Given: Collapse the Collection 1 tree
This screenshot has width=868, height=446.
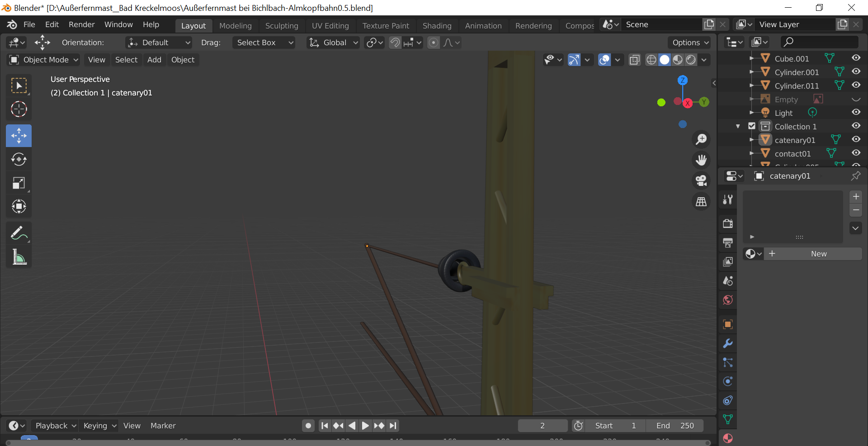Looking at the screenshot, I should click(738, 126).
